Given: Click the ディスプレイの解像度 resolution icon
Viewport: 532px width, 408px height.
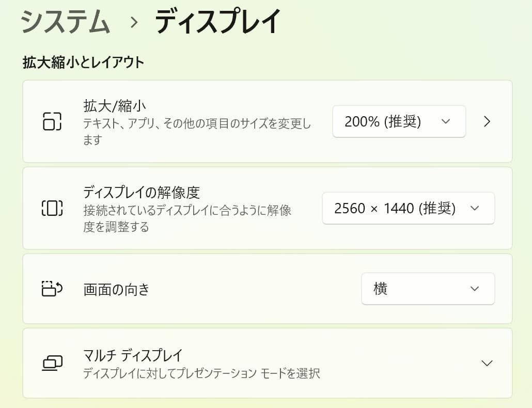Looking at the screenshot, I should coord(52,208).
